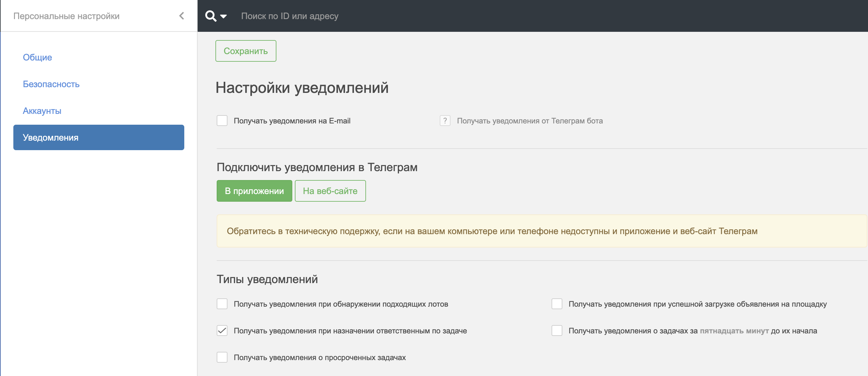Open the Общие settings section

tap(37, 57)
